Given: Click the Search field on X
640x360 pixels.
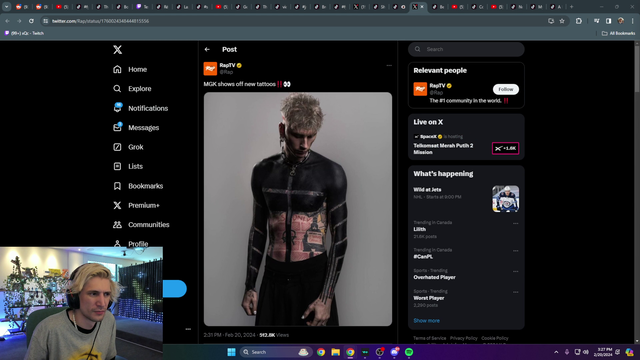Looking at the screenshot, I should click(x=466, y=49).
